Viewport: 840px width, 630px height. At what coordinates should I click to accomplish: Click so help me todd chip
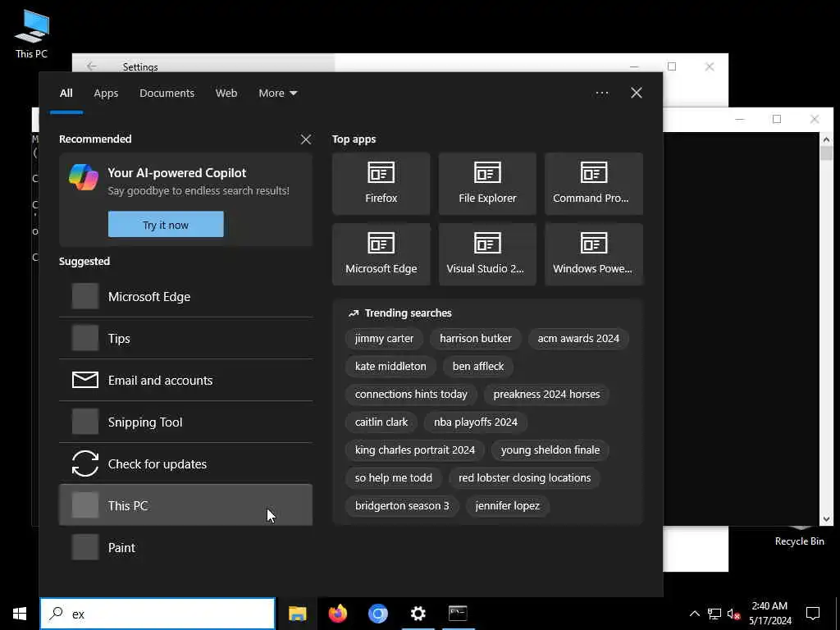393,478
